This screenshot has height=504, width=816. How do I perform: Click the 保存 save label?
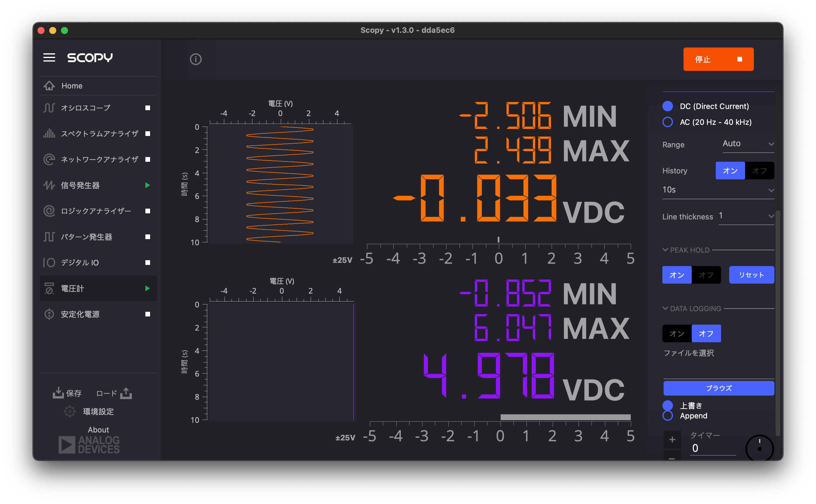click(74, 393)
